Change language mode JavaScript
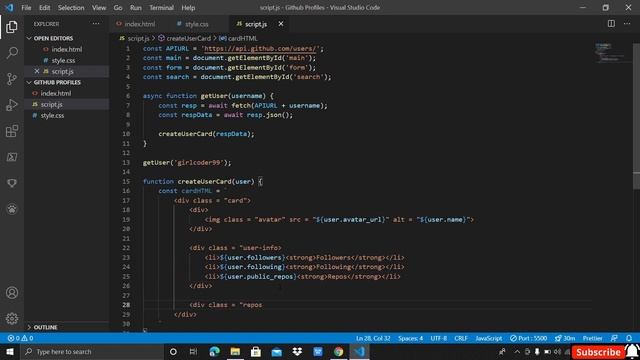The image size is (640, 360). coord(489,338)
